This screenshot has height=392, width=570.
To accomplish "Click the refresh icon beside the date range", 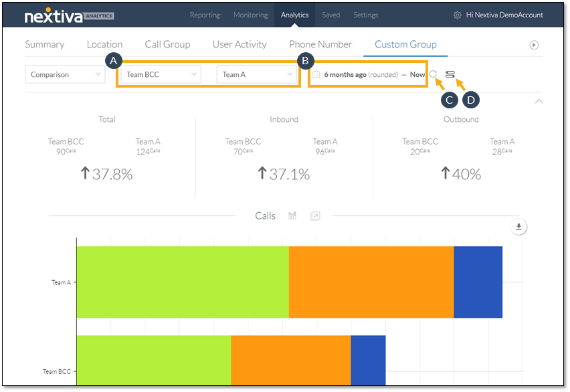I will point(434,75).
